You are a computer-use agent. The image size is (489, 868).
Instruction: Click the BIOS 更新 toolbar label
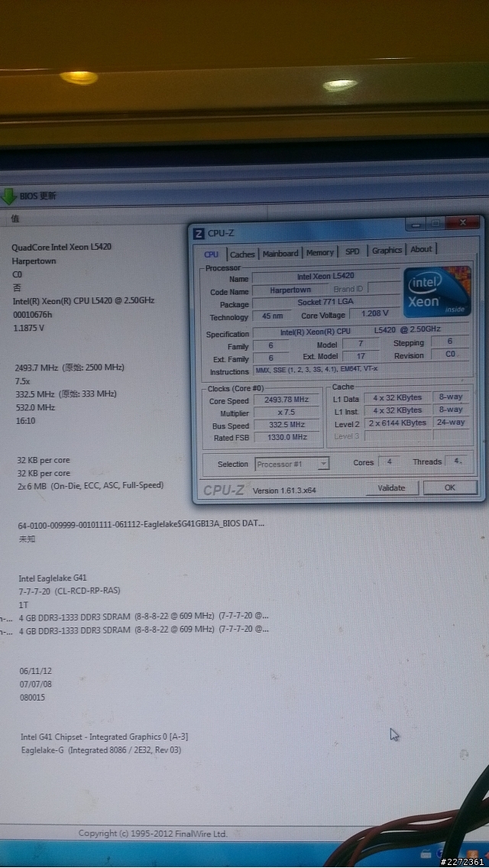click(x=37, y=196)
